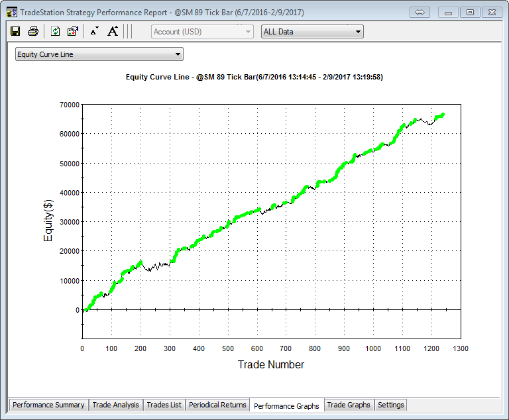Click the TradeStation app icon in title bar
Viewport: 509px width, 420px height.
pos(11,12)
